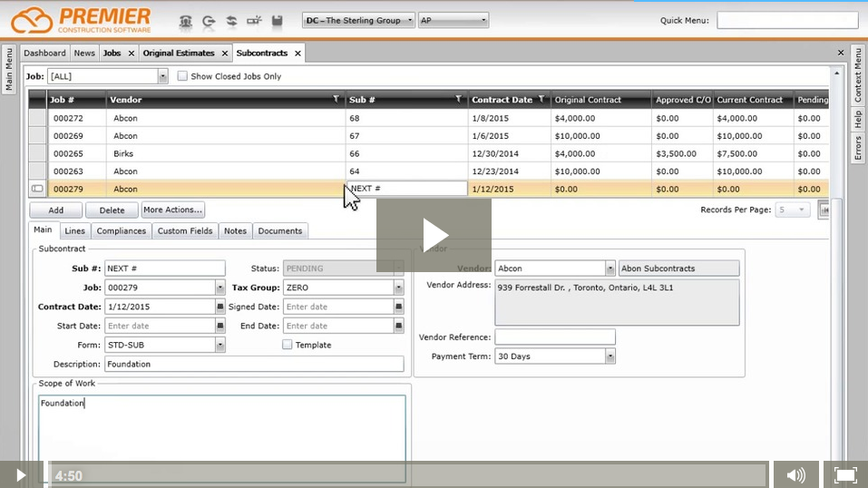868x488 pixels.
Task: Open the Job 000279 dropdown arrow
Action: pos(219,288)
